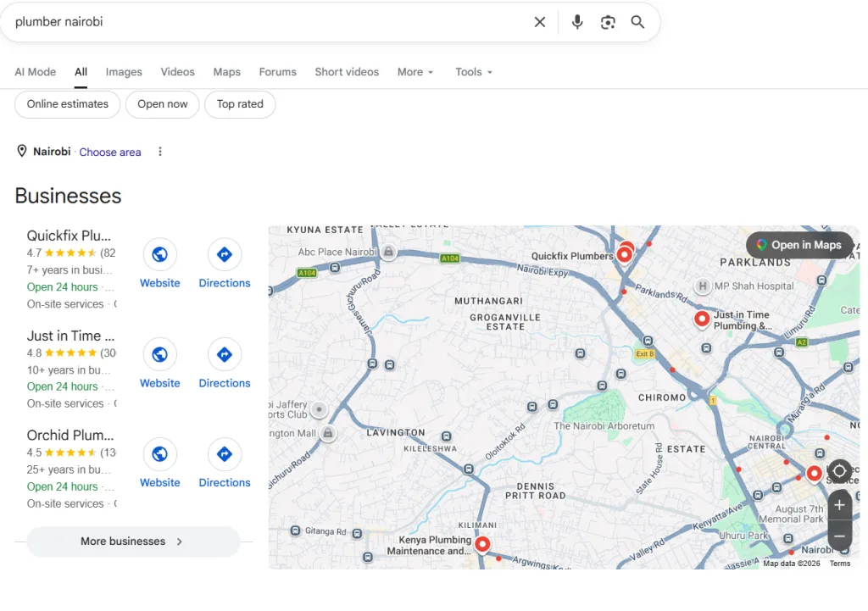Image resolution: width=868 pixels, height=611 pixels.
Task: Click the Jaffery Sports Club marker icon
Action: pos(320,409)
